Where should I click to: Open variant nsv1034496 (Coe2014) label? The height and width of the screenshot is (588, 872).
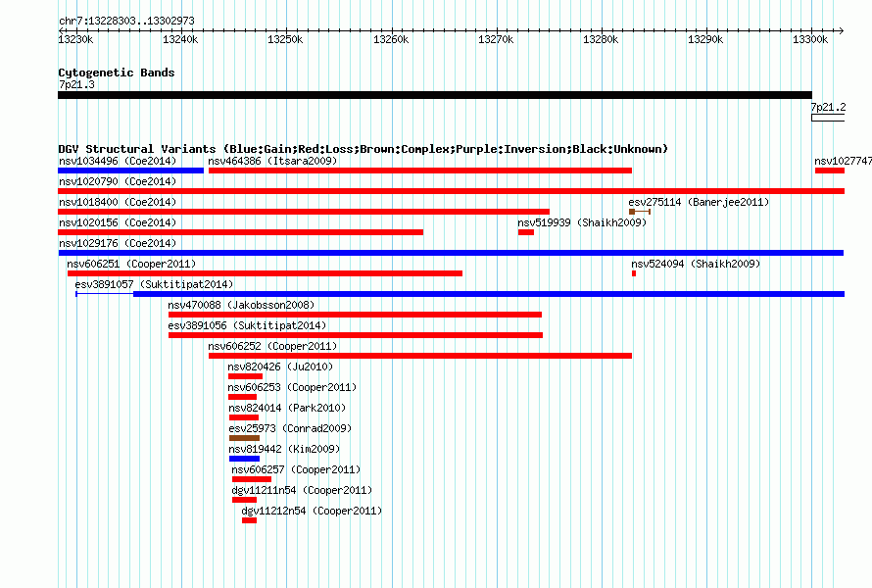click(x=118, y=161)
